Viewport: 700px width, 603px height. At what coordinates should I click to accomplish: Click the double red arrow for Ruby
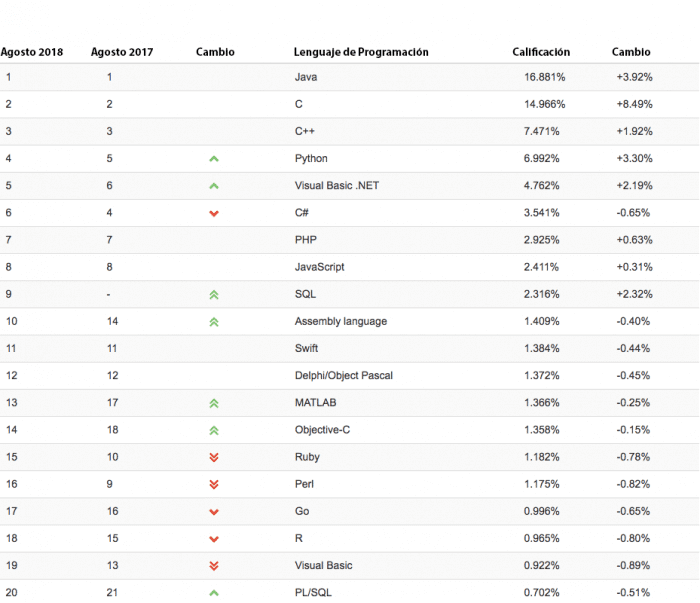(214, 457)
